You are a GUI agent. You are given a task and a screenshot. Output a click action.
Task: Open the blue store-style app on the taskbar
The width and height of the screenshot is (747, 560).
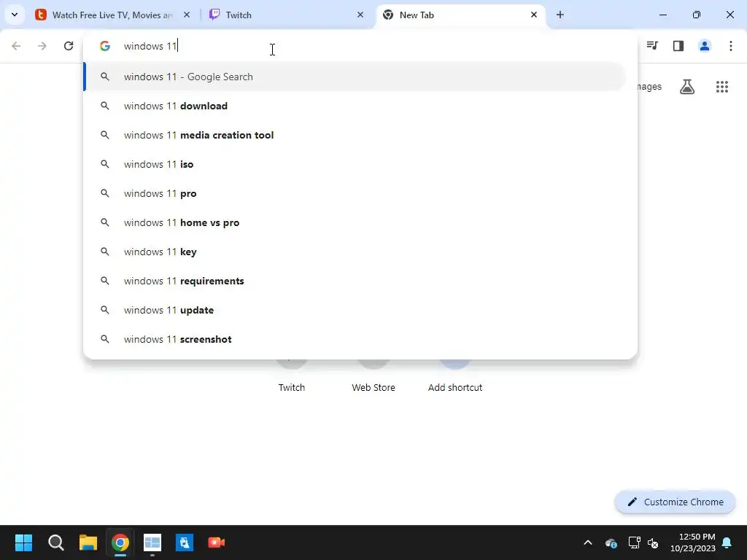[x=185, y=542]
